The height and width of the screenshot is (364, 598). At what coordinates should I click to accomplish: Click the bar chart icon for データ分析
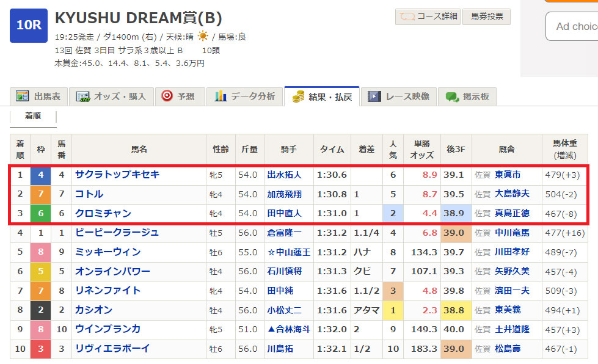coord(221,96)
